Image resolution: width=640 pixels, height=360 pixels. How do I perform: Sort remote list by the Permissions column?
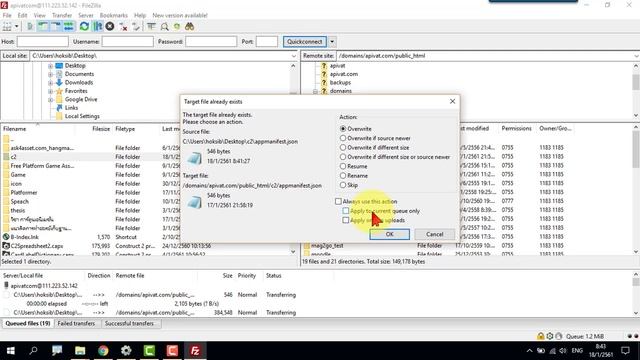pos(516,128)
